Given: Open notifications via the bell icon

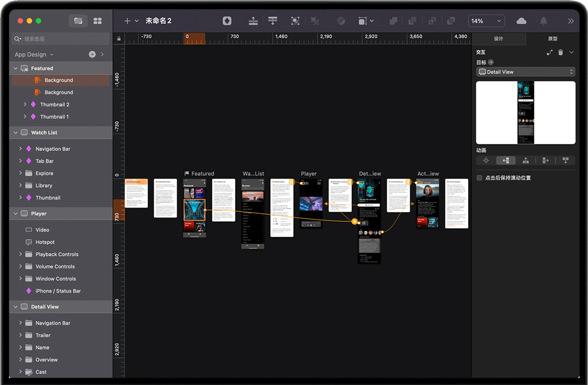Looking at the screenshot, I should coord(543,21).
